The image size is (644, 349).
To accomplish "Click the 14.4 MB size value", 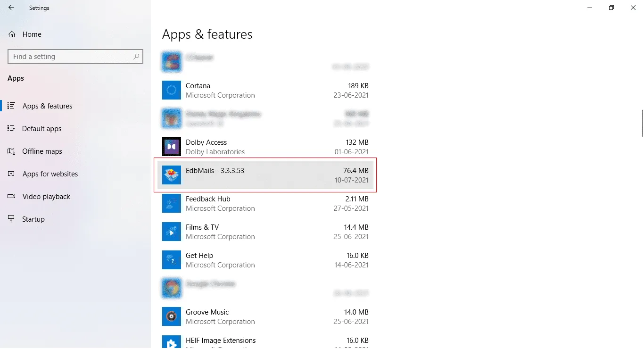I will (x=356, y=227).
